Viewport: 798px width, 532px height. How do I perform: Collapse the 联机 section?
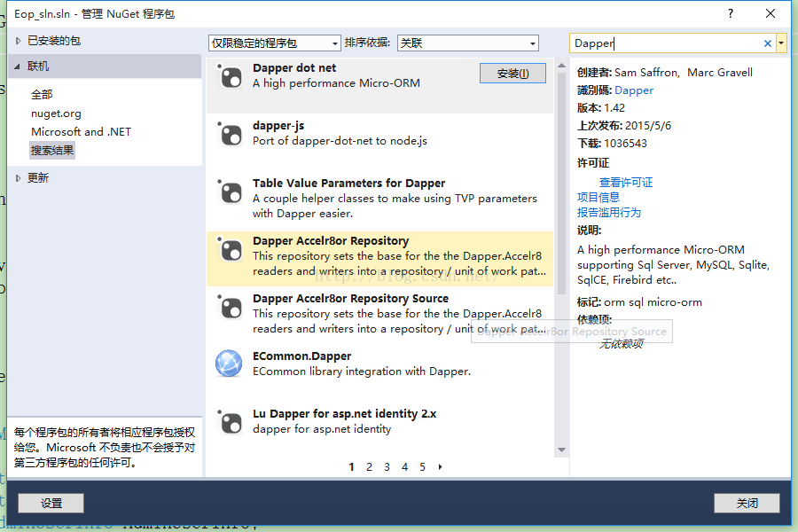pos(18,66)
